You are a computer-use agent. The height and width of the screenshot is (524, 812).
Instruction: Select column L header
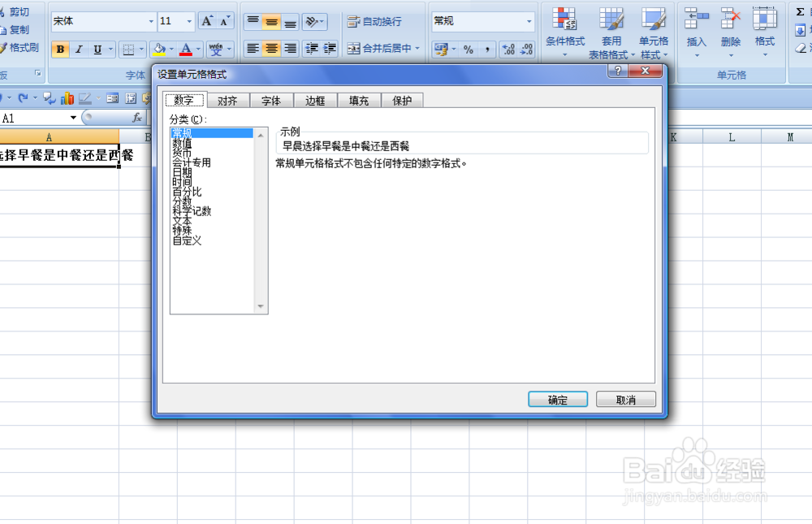click(x=732, y=137)
